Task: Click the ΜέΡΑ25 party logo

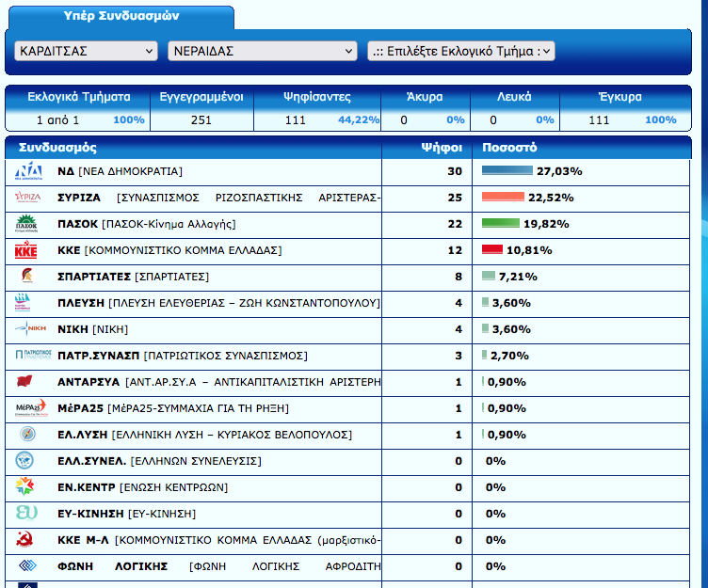Action: [28, 408]
